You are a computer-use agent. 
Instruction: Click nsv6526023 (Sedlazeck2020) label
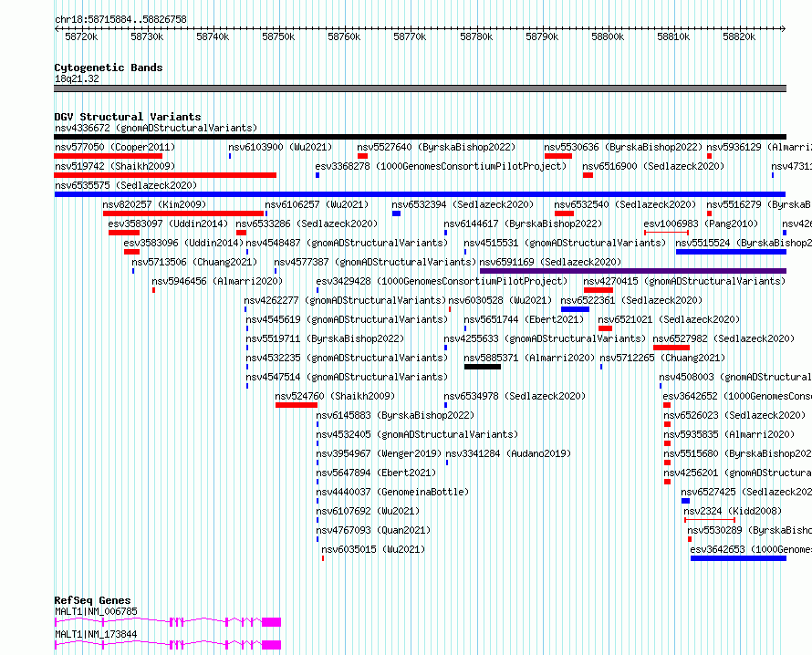734,415
